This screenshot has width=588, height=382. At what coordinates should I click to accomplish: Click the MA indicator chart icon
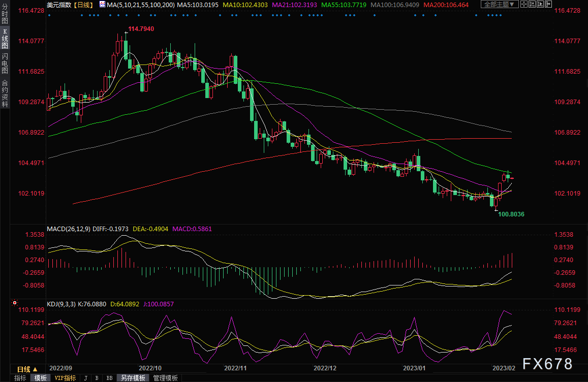[x=102, y=4]
